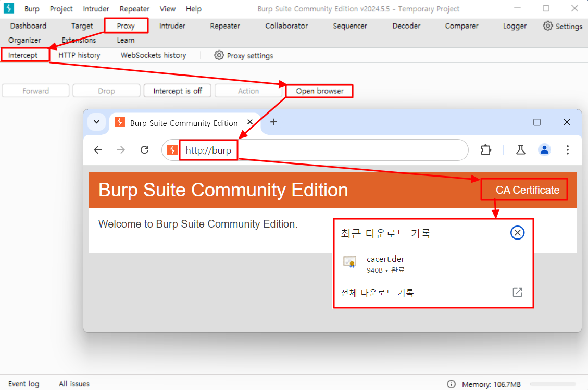Click the Burp Suite Community Edition page heading
The height and width of the screenshot is (390, 588).
pos(223,190)
